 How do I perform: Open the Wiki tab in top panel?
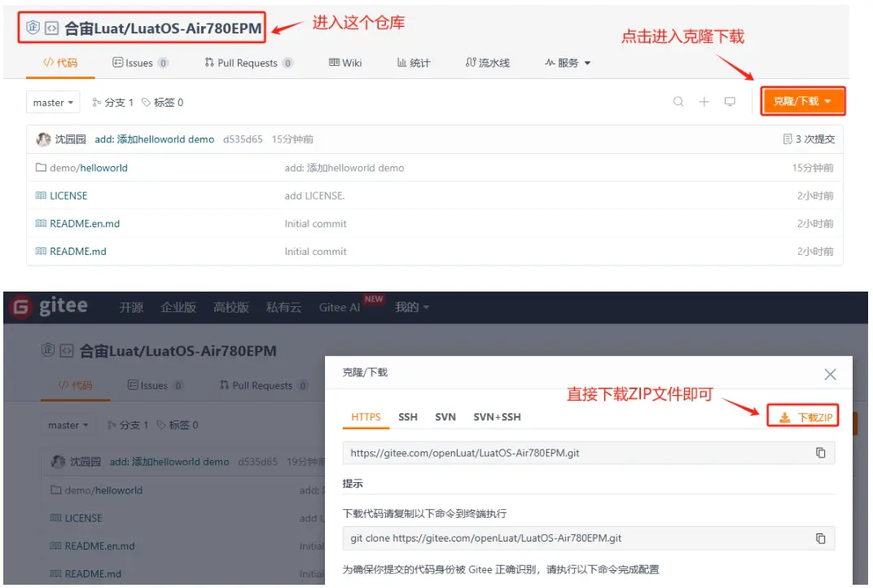pos(345,63)
